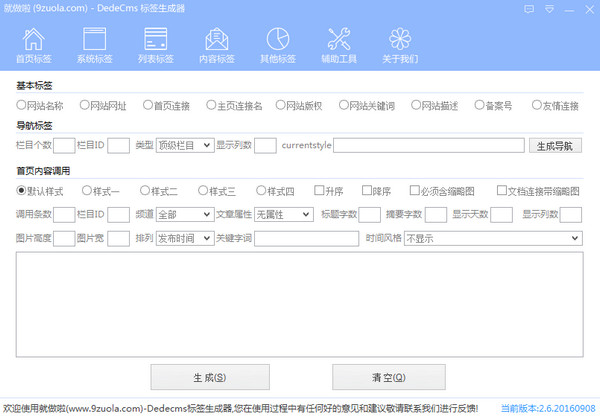Click the 其他标签 pie chart icon
Screen dimensions: 600x417
[x=277, y=40]
